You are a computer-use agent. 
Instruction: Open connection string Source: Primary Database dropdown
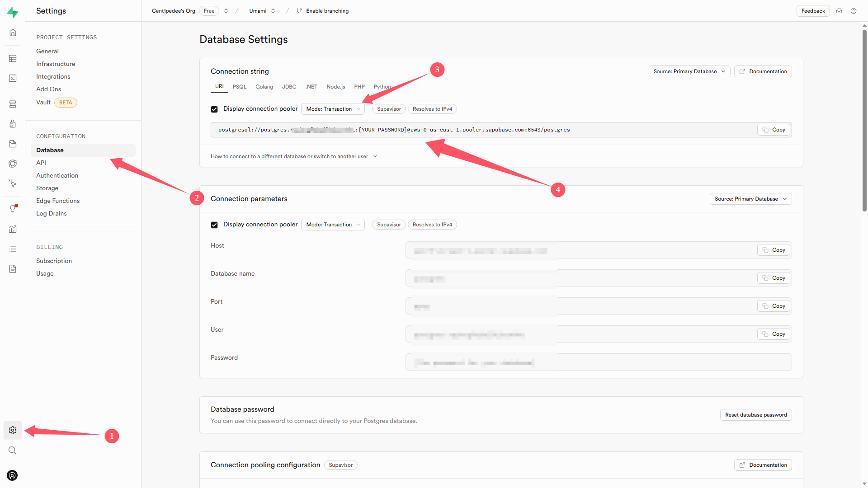coord(689,71)
